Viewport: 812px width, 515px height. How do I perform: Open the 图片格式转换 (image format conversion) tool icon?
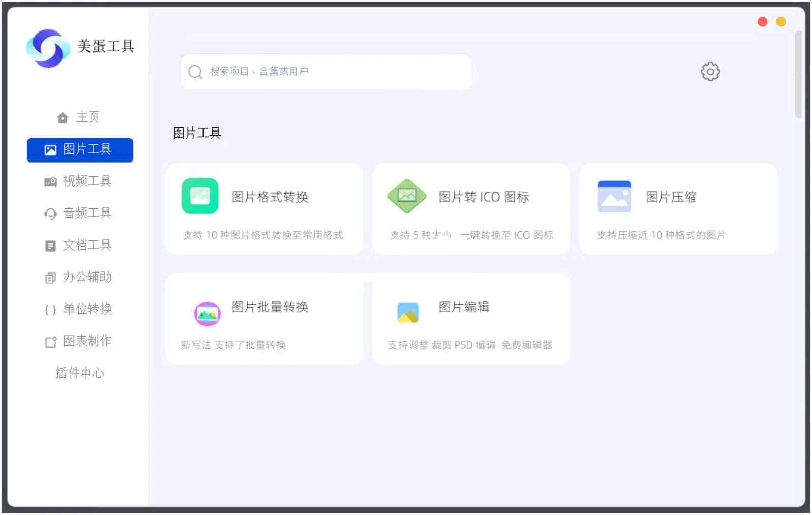coord(199,196)
